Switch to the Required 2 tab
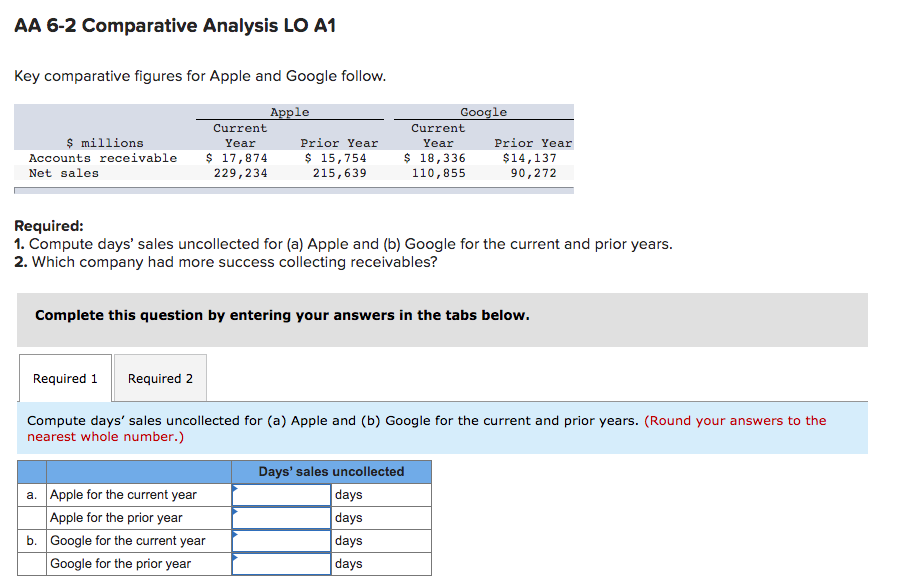 (x=160, y=378)
